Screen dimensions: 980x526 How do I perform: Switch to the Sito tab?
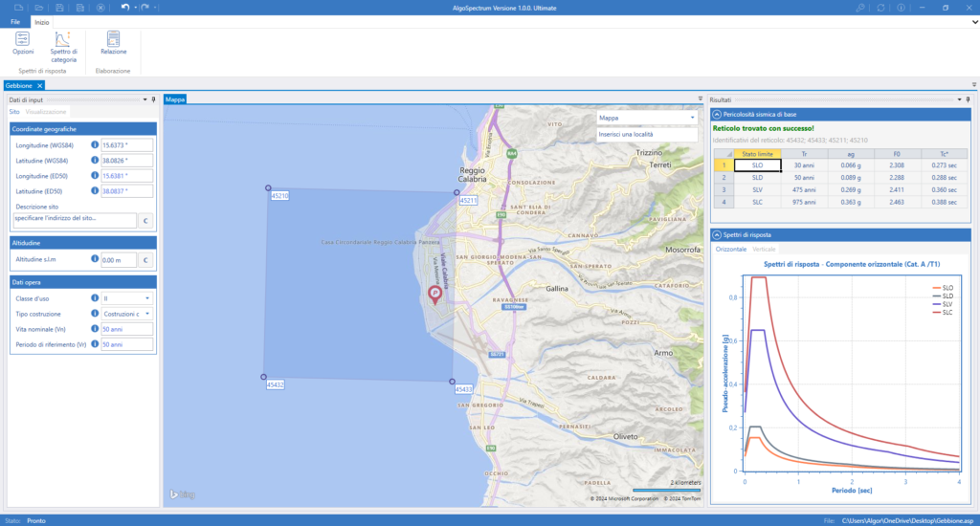pos(14,112)
